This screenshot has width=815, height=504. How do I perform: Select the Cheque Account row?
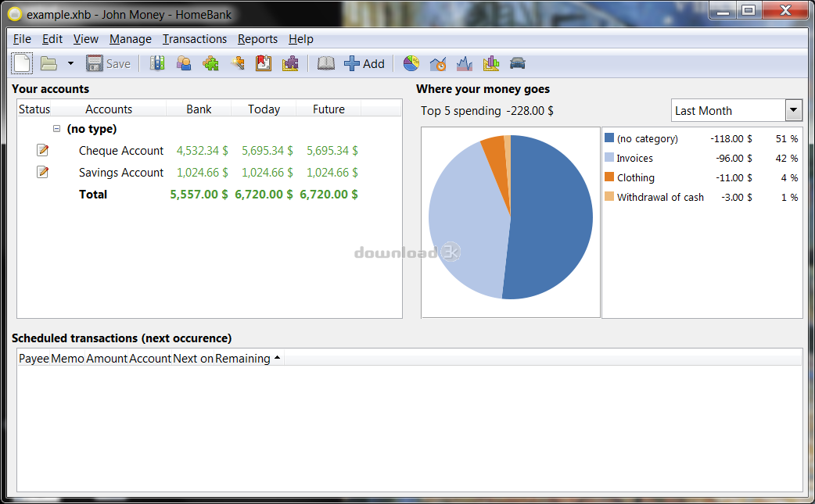click(x=210, y=151)
